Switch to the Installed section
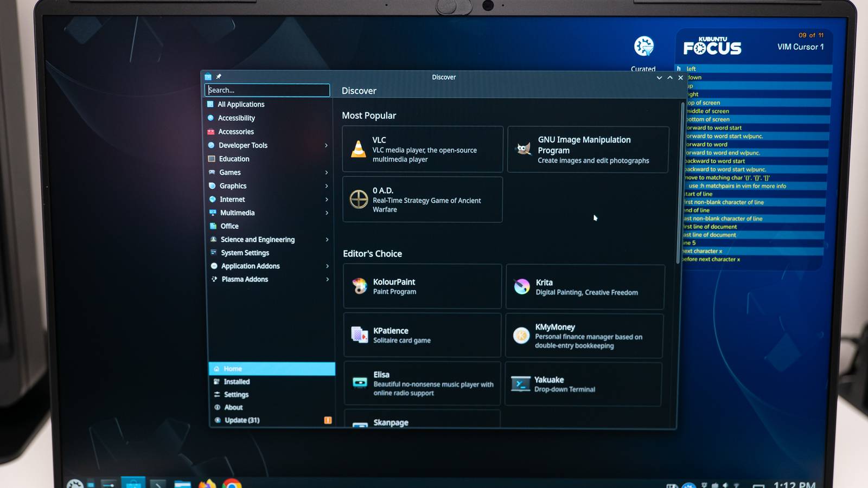 click(x=237, y=381)
